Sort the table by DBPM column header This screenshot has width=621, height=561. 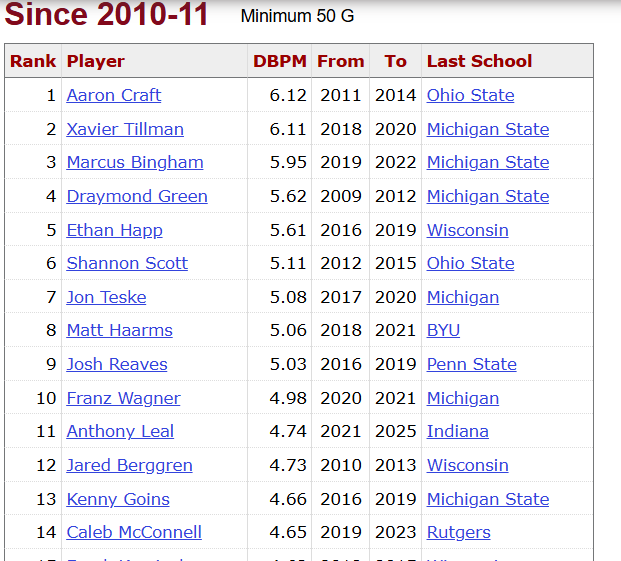(280, 61)
